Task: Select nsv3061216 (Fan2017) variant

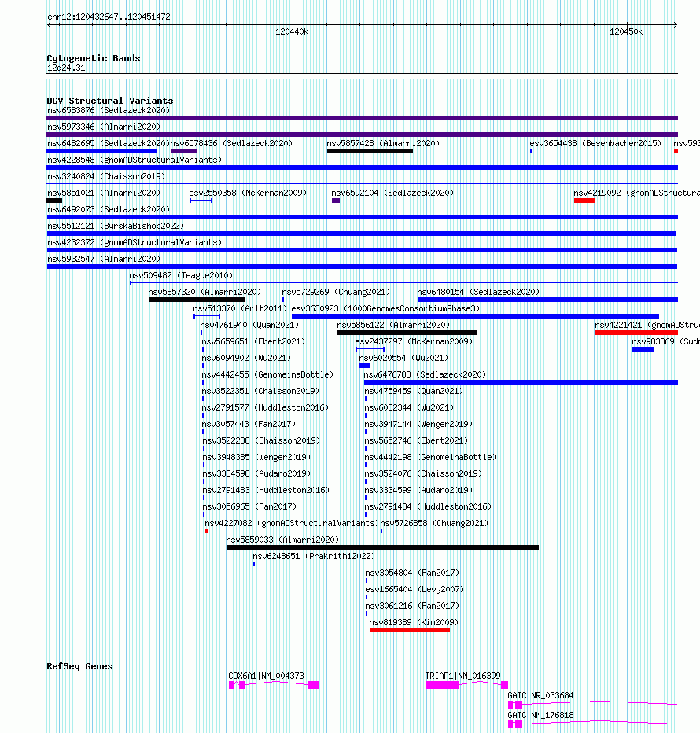Action: click(x=412, y=606)
